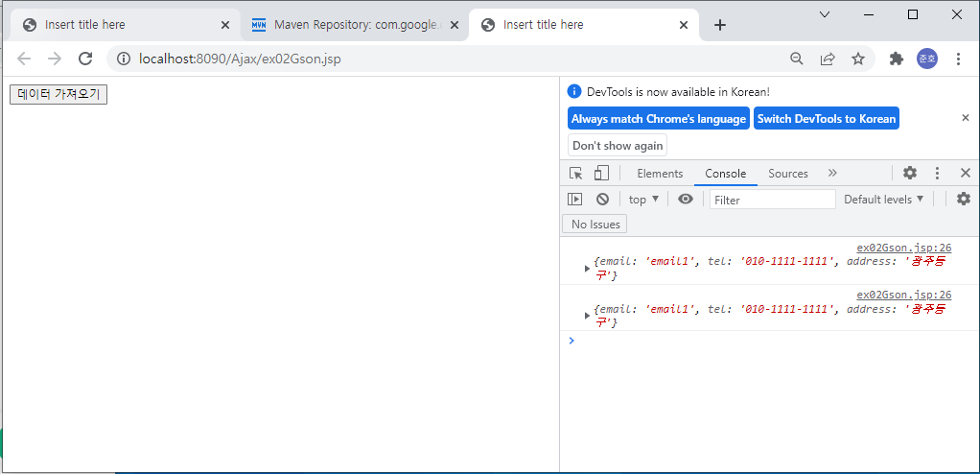This screenshot has height=474, width=980.
Task: Open DevTools customize three-dot menu
Action: point(937,174)
